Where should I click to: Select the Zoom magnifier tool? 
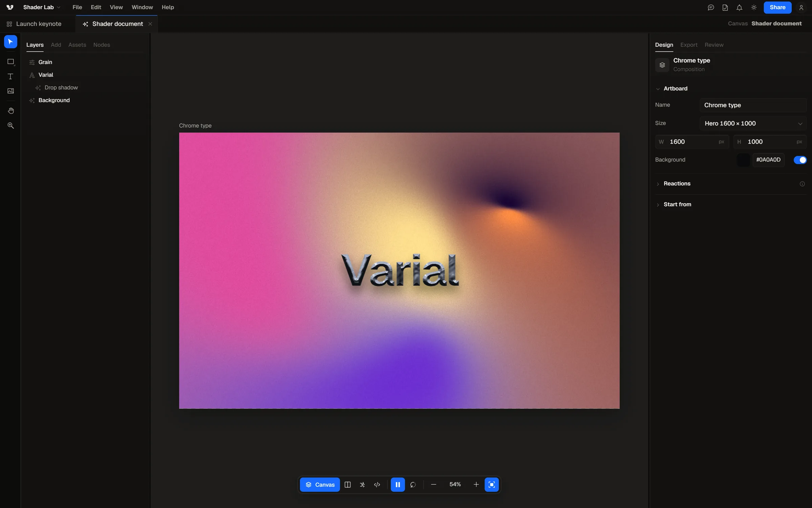click(x=10, y=125)
